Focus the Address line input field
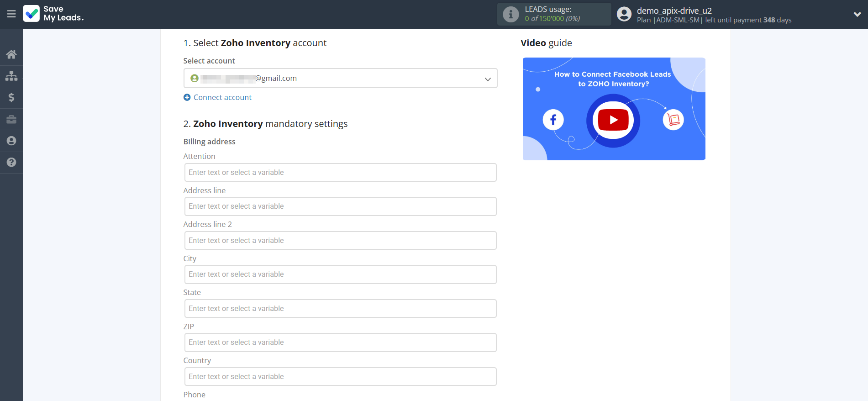Image resolution: width=868 pixels, height=401 pixels. [340, 206]
